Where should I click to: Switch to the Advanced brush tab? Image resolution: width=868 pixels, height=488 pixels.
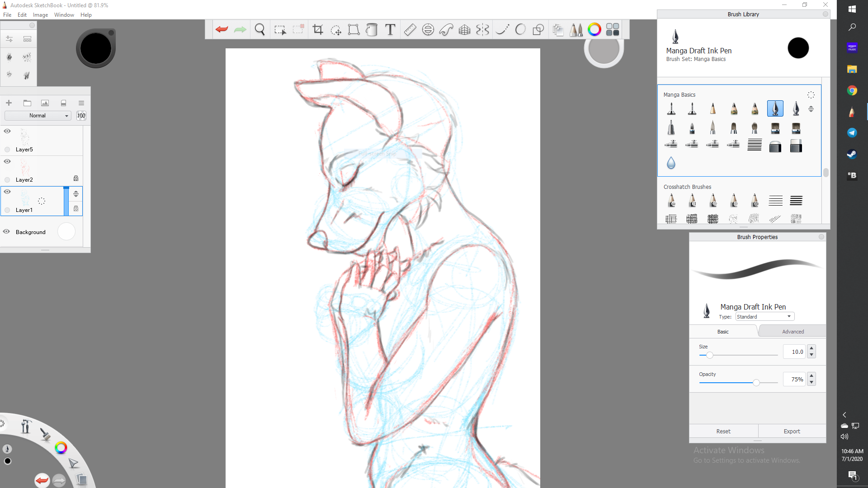click(x=793, y=332)
